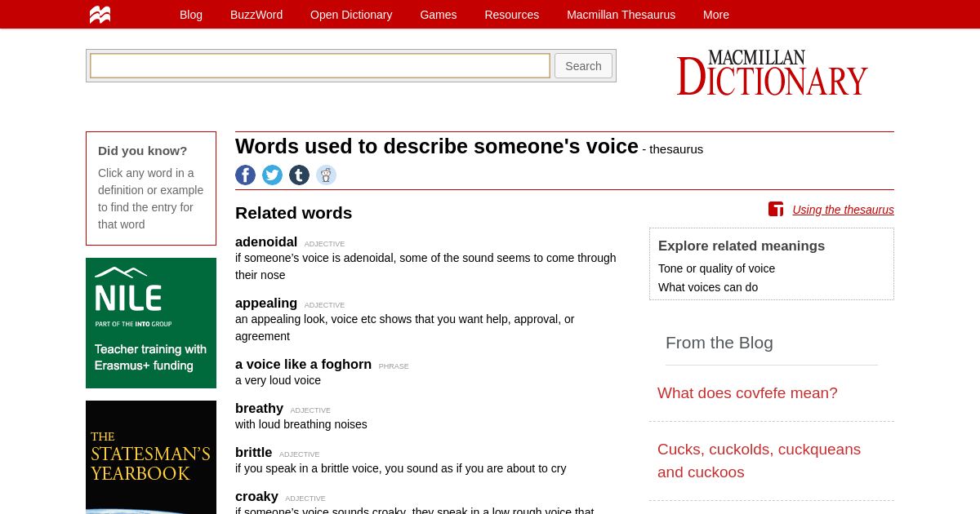Expand the More menu
The image size is (980, 514).
tap(716, 15)
